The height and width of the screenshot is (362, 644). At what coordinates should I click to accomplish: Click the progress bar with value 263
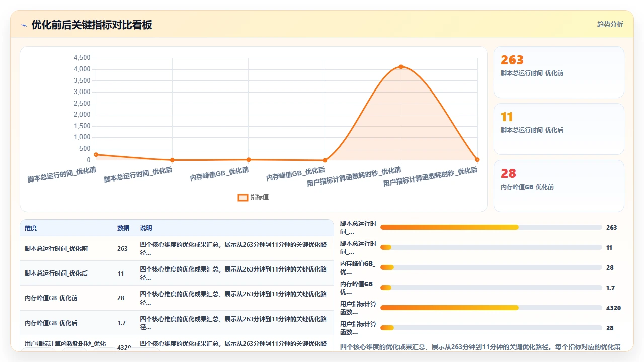coord(491,227)
